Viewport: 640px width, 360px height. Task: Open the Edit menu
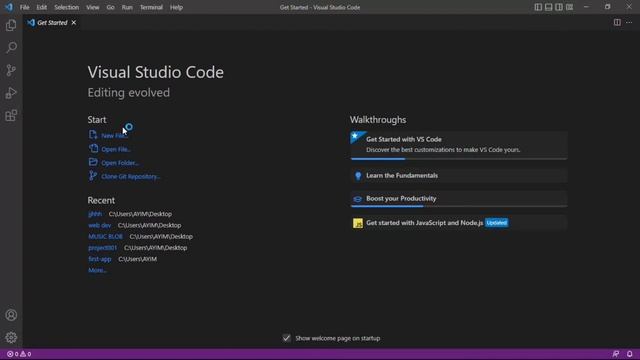click(42, 7)
